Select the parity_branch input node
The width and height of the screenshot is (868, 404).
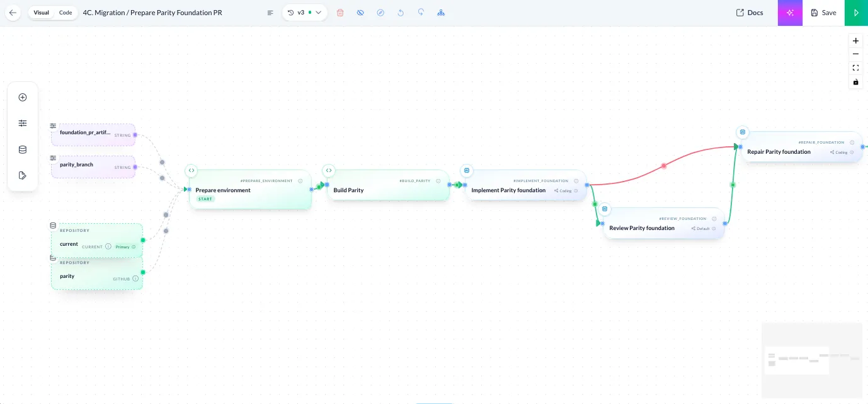click(x=93, y=166)
